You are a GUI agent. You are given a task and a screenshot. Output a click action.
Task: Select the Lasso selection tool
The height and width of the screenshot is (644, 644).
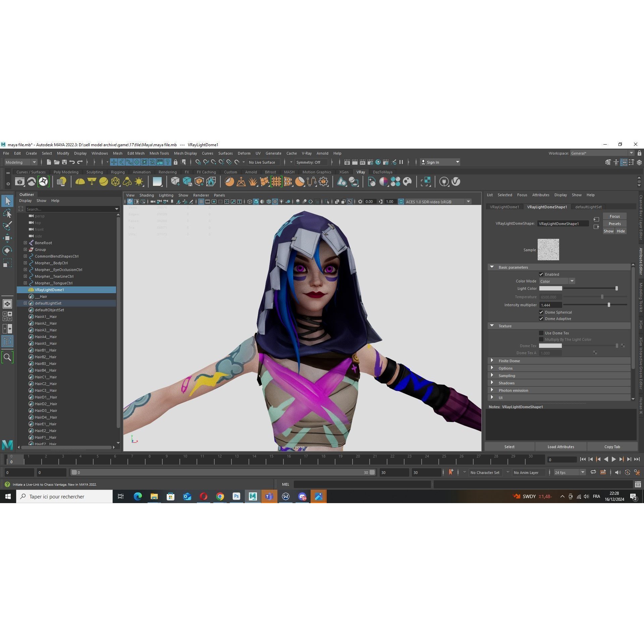pos(7,213)
